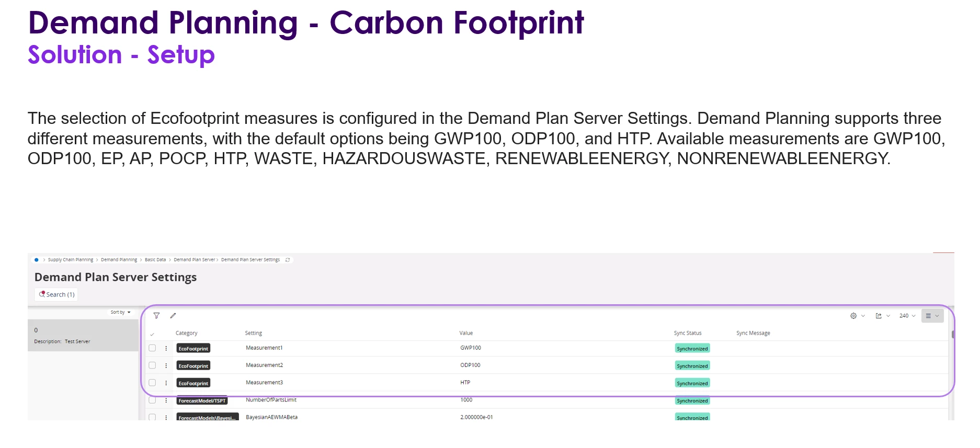Navigate to Basic Data breadcrumb
The image size is (980, 448).
(x=155, y=260)
